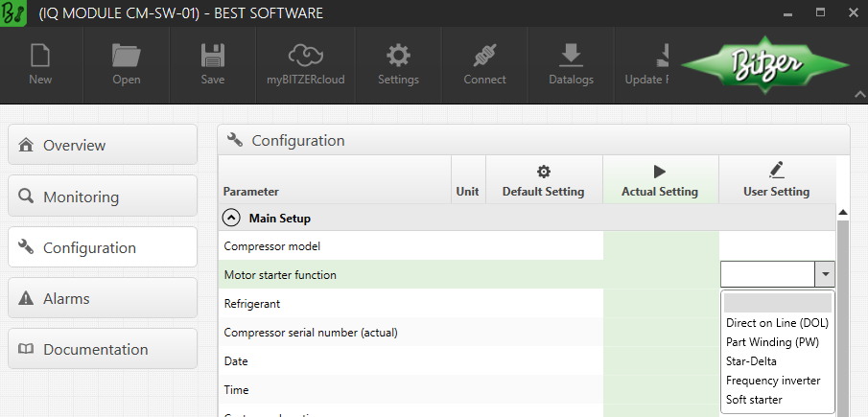Click the Motor starter function combo box field
The height and width of the screenshot is (417, 868).
[x=768, y=274]
